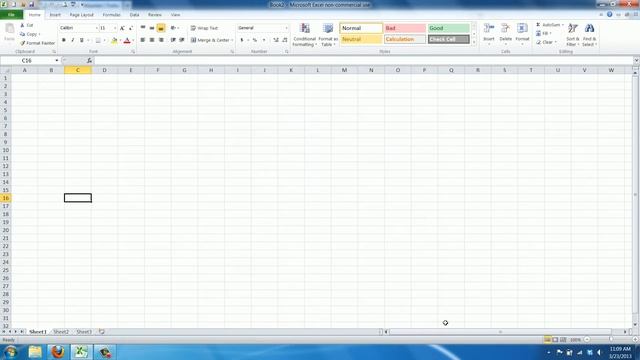640x360 pixels.
Task: Switch to the Review tab
Action: (x=155, y=15)
